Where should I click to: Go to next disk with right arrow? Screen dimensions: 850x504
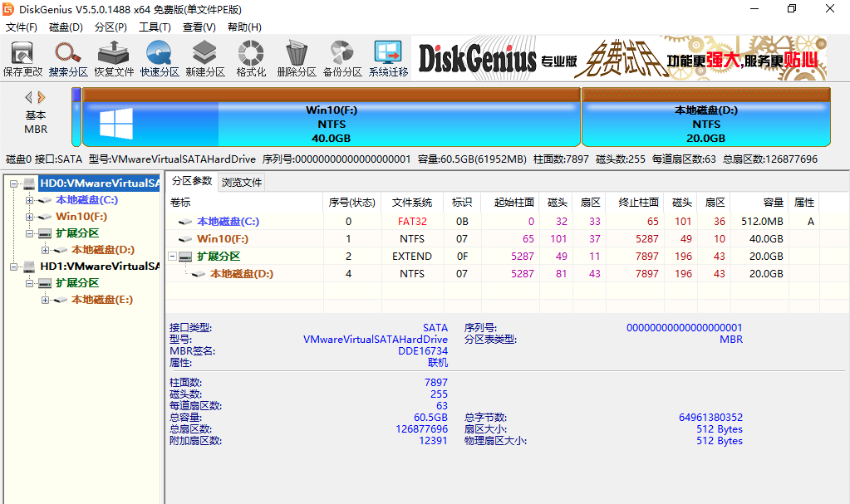pyautogui.click(x=42, y=97)
